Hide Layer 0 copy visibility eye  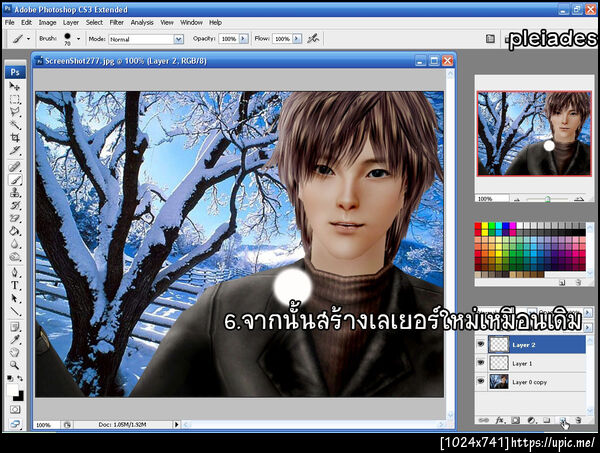point(481,381)
